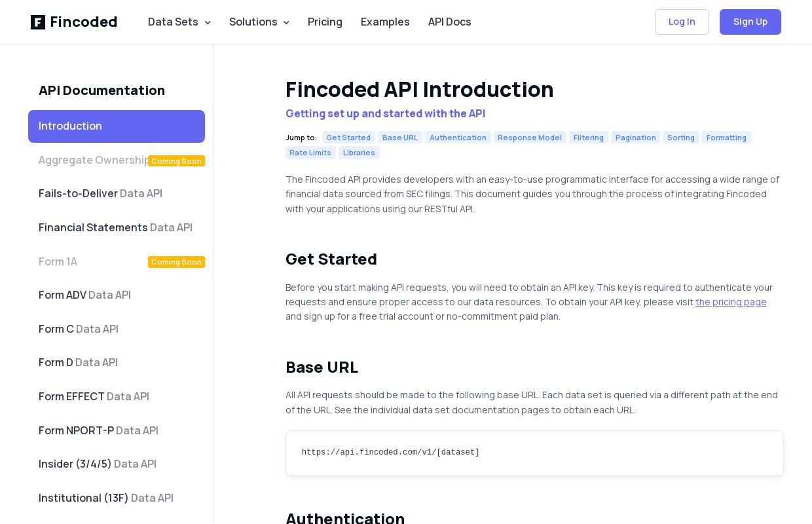The height and width of the screenshot is (524, 812).
Task: Click the Log In button
Action: click(682, 22)
